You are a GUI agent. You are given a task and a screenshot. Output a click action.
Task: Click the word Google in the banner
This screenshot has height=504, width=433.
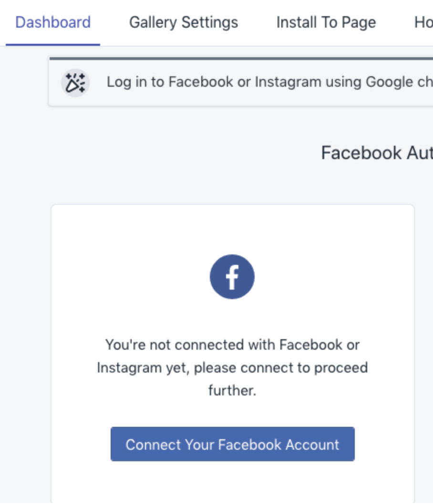tap(389, 82)
